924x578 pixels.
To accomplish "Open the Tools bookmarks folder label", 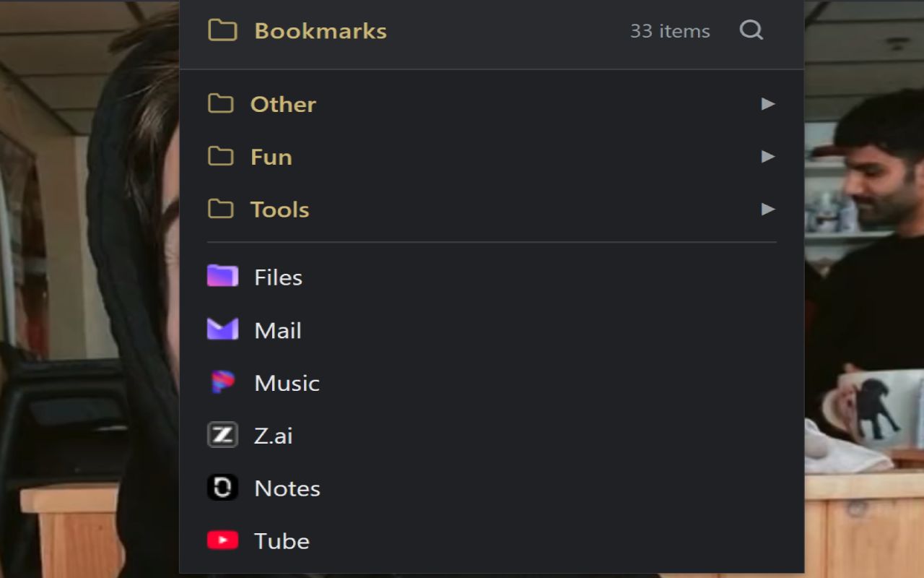I will (279, 210).
